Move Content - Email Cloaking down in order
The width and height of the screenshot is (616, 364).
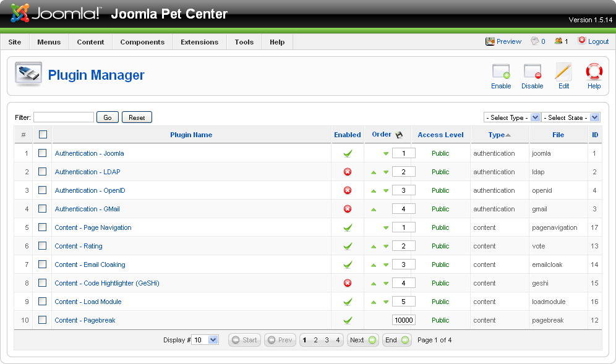click(386, 265)
